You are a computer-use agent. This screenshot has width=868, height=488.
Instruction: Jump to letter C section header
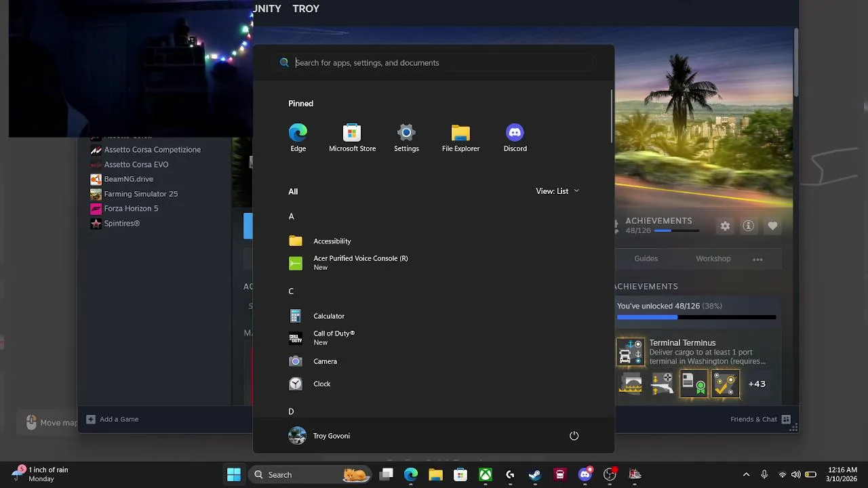click(x=292, y=291)
